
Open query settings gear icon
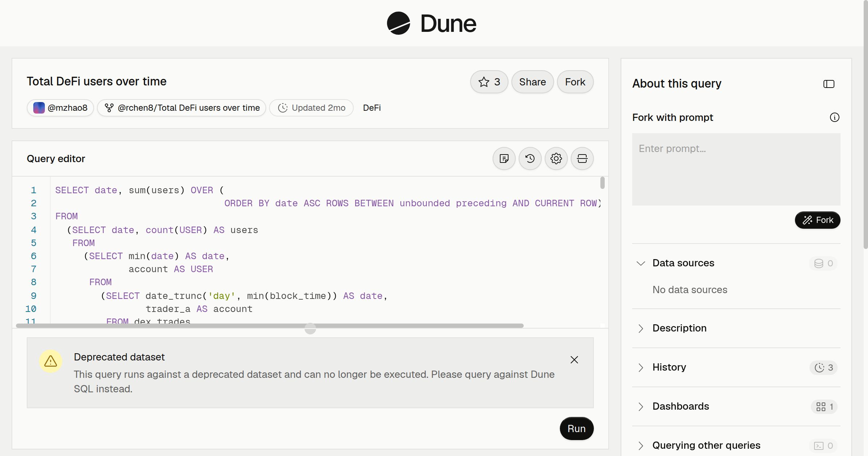pyautogui.click(x=556, y=159)
